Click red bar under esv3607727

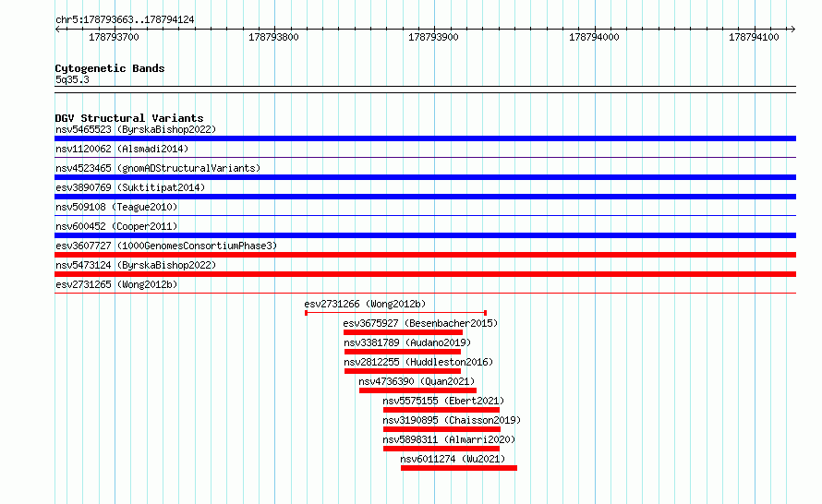pos(425,255)
